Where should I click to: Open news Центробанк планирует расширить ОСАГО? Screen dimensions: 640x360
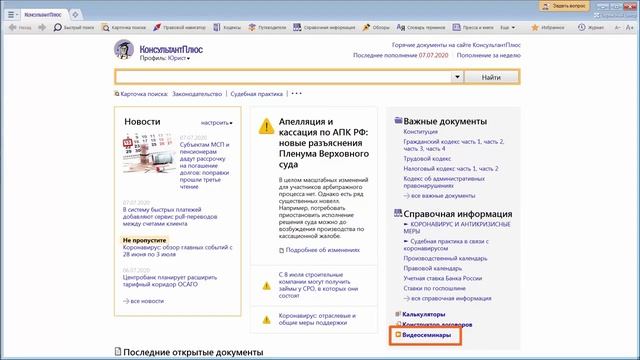[170, 281]
